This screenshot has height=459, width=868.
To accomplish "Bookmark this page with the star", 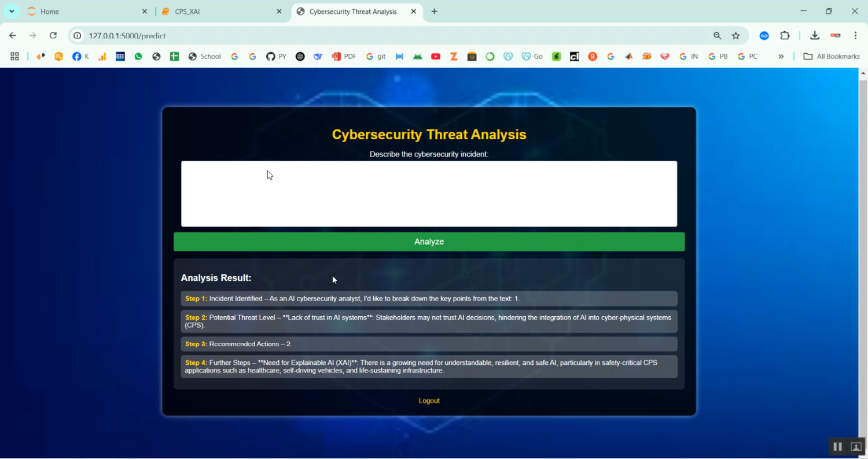I will pos(736,36).
